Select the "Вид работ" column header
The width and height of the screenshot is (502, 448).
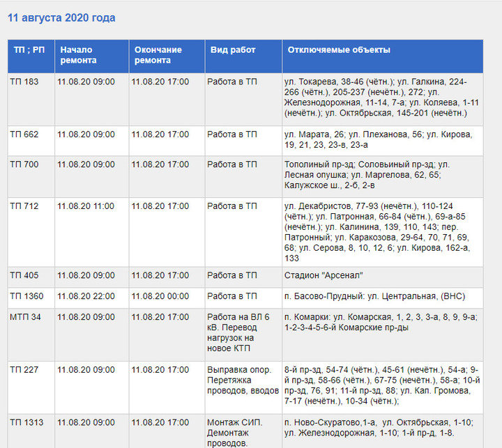233,50
